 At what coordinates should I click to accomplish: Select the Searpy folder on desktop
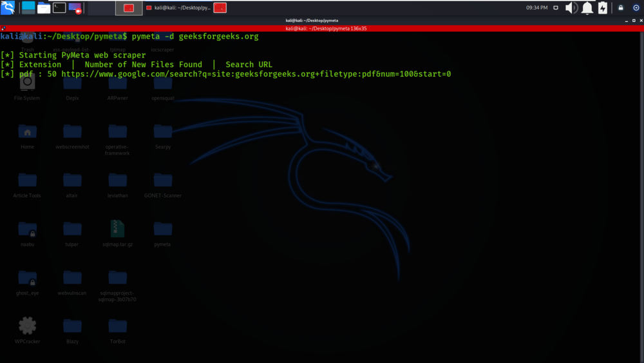pyautogui.click(x=163, y=137)
